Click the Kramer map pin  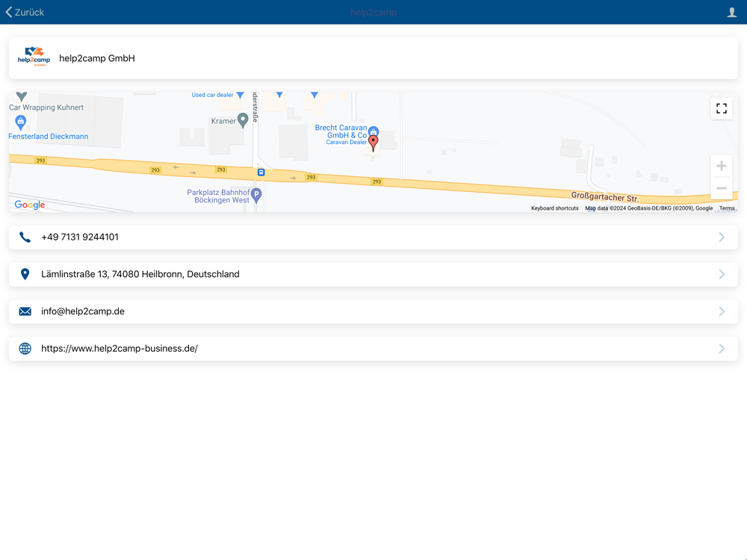pos(243,120)
